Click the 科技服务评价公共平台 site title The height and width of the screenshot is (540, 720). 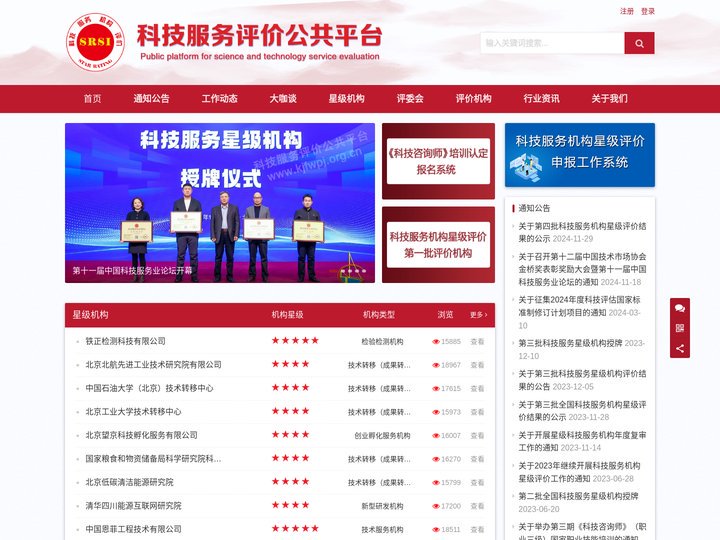pyautogui.click(x=259, y=35)
